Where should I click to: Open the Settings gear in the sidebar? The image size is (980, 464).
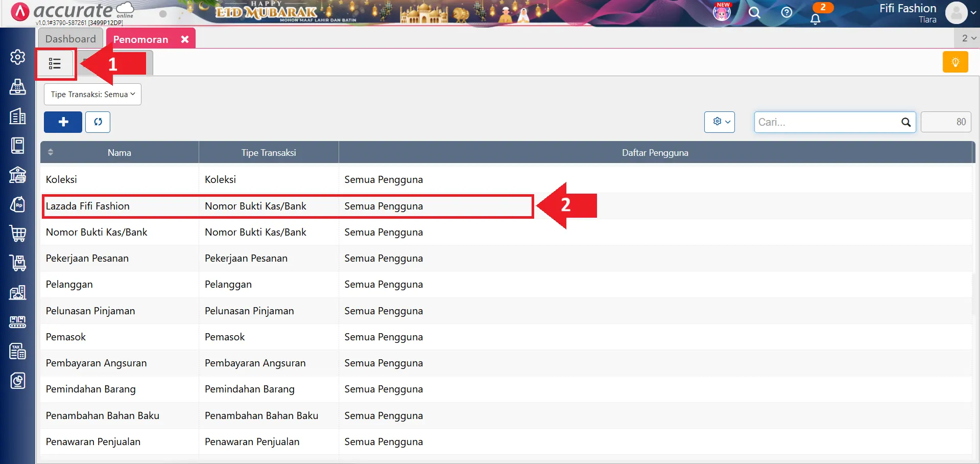pos(18,57)
